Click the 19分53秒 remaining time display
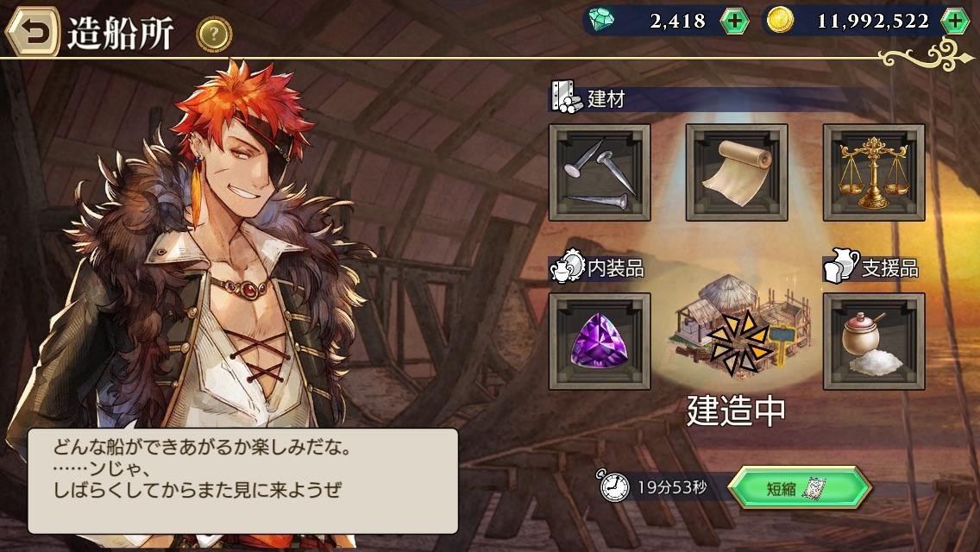Screen dimensions: 980x552 pos(672,487)
